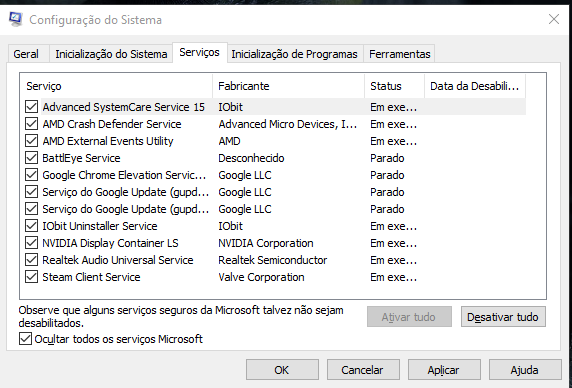Screen dimensions: 572x388
Task: Click the Configuração do Sistema title icon
Action: [16, 19]
